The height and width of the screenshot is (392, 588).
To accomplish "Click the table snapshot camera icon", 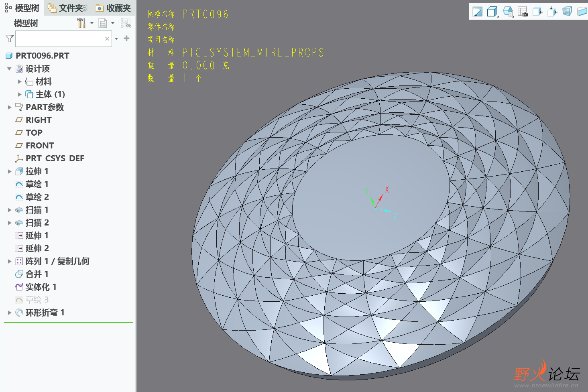I will tap(523, 12).
